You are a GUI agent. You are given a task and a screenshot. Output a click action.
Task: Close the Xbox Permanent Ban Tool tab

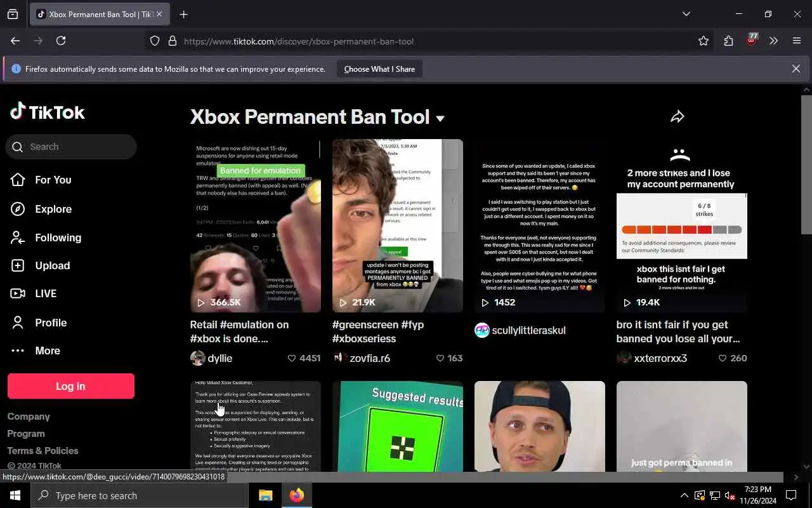point(159,14)
